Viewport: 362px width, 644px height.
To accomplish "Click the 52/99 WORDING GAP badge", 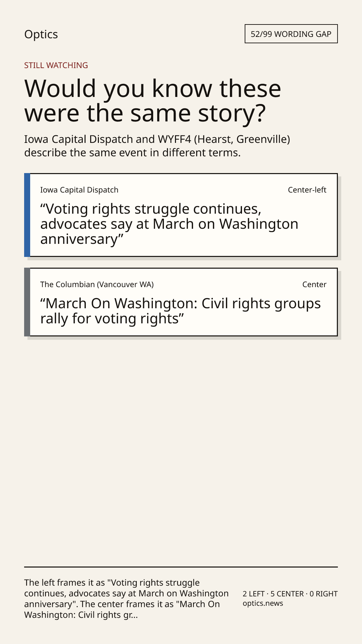I will click(x=291, y=34).
